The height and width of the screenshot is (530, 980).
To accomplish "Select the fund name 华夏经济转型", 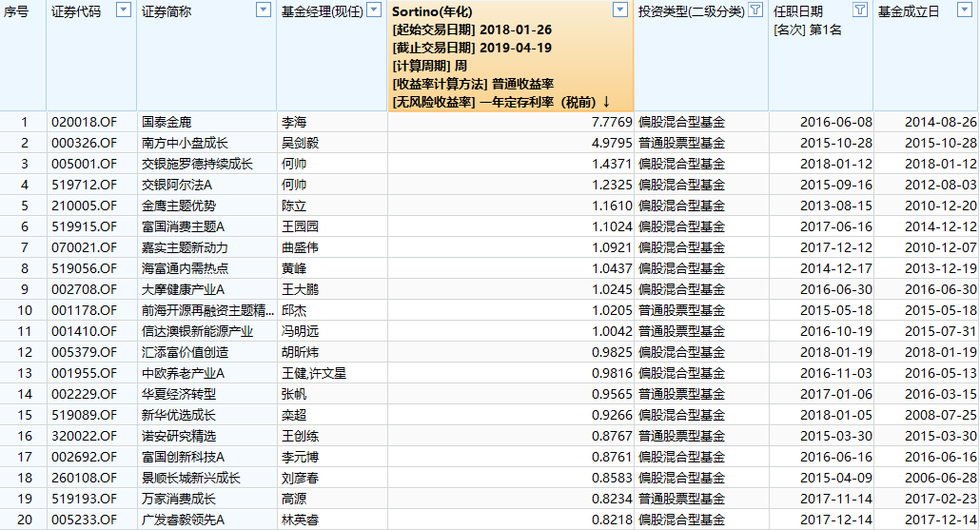I will (x=178, y=394).
